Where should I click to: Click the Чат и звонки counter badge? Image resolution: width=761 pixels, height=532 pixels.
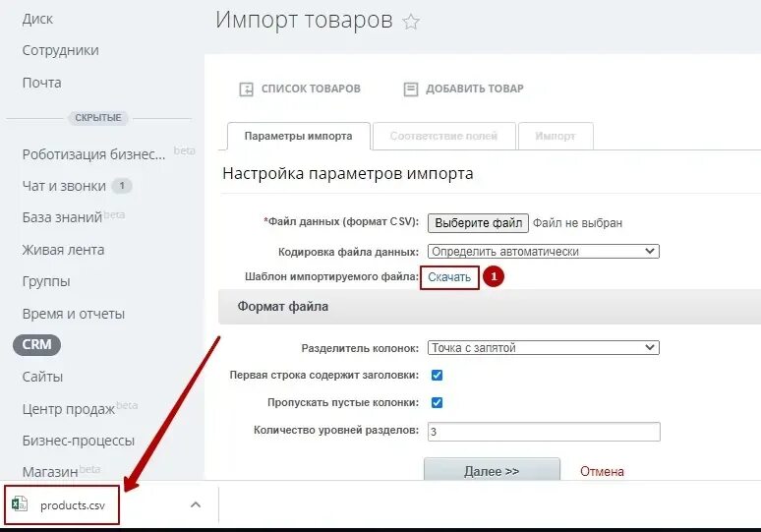click(122, 186)
